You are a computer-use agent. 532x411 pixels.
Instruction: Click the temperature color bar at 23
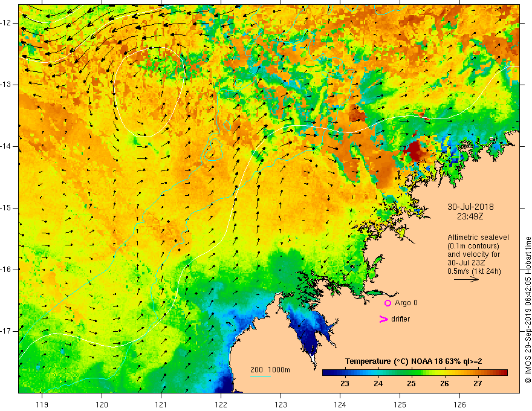point(345,373)
